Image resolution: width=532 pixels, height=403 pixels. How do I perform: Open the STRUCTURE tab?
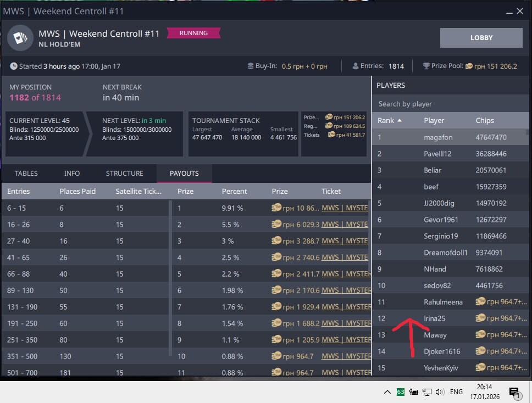click(124, 173)
